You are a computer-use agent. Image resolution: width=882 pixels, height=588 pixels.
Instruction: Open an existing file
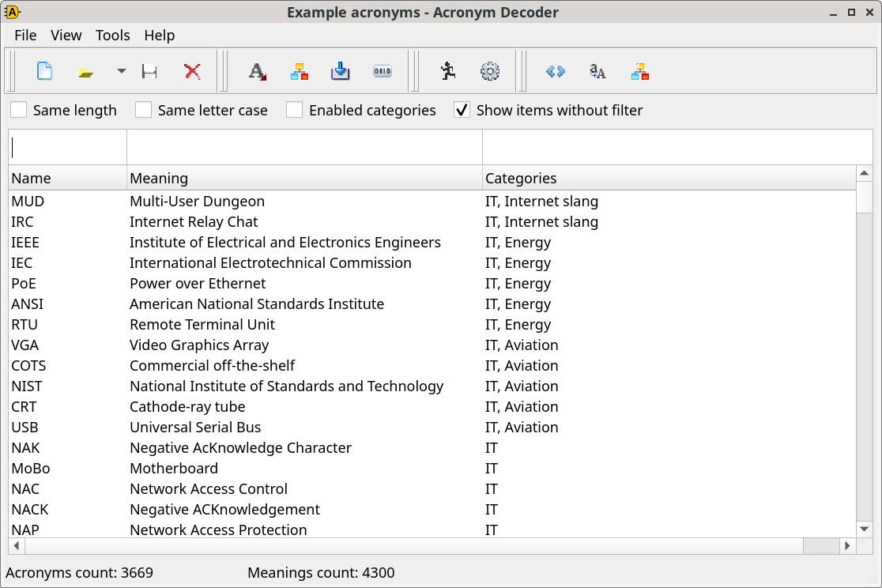[x=85, y=71]
